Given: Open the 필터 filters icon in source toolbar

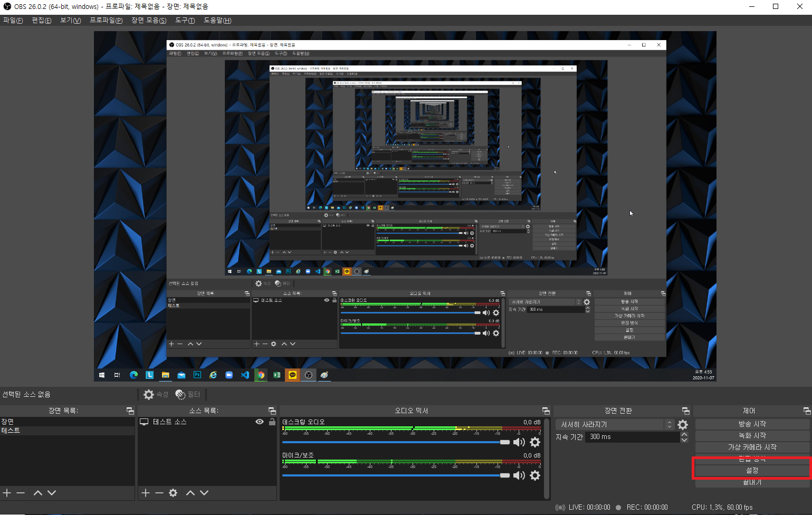Looking at the screenshot, I should point(180,395).
